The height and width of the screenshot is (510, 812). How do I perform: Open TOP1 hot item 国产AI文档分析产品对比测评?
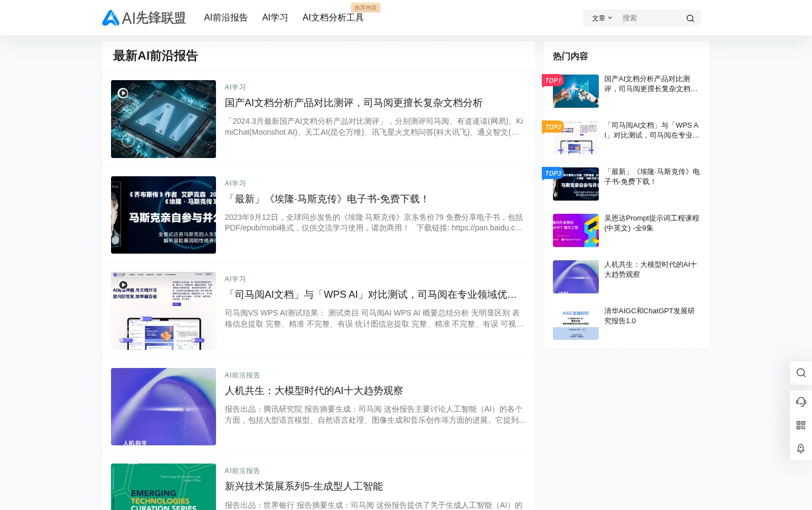point(651,84)
